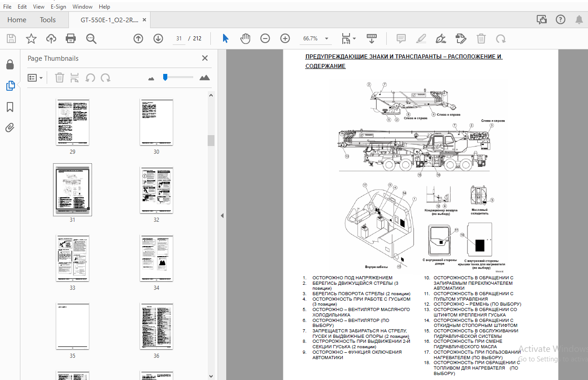Open the thumbnail options dropdown menu
Screen dimensions: 588x380
tap(35, 78)
